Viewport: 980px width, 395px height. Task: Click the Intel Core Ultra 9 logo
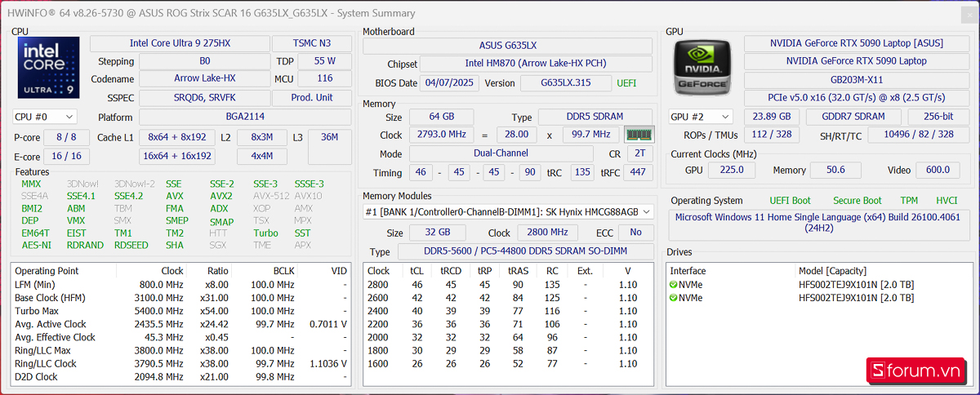coord(49,69)
